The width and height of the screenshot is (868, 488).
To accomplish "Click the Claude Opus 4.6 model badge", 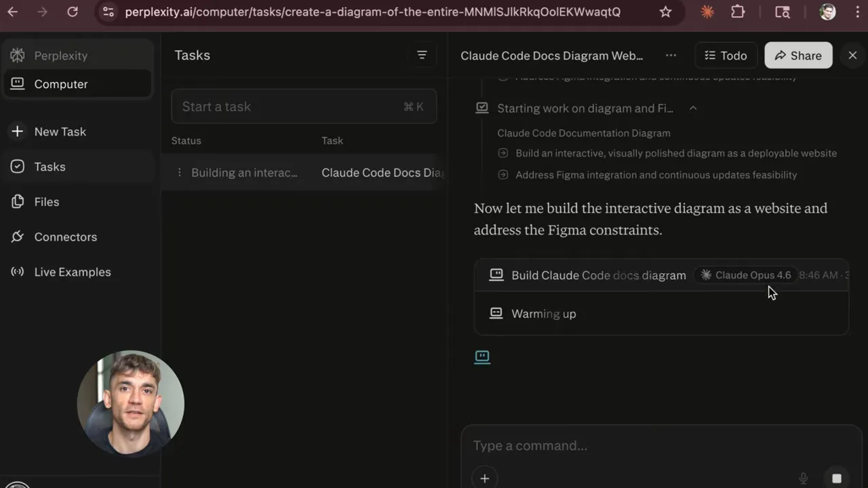I will (x=745, y=275).
